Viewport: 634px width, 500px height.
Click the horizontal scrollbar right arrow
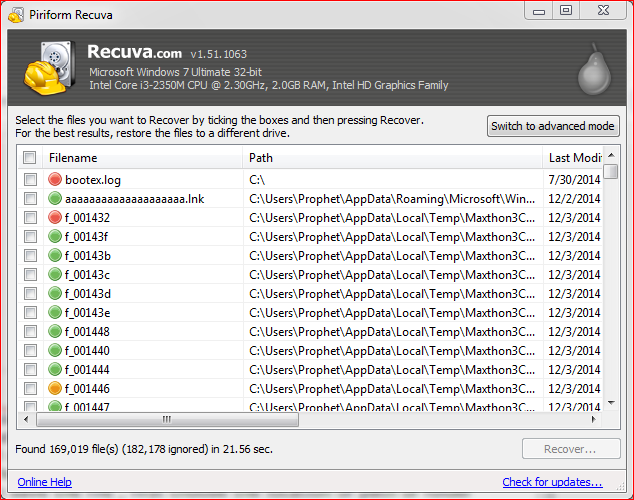[594, 420]
